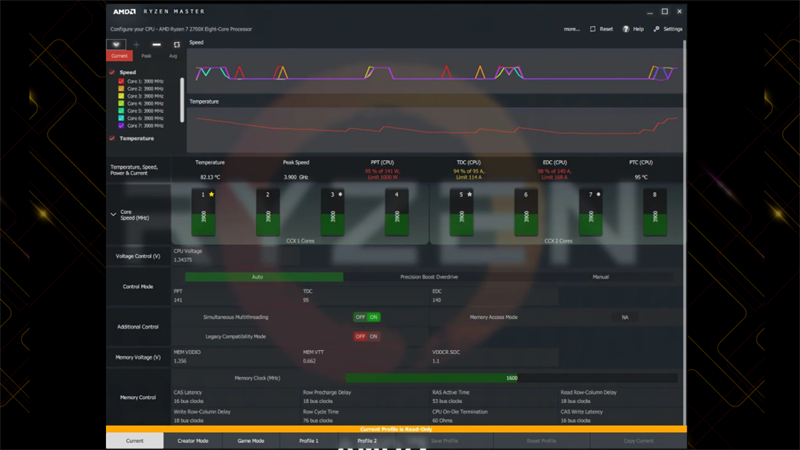The height and width of the screenshot is (450, 800).
Task: Toggle the Core 4 green checkbox
Action: point(121,103)
